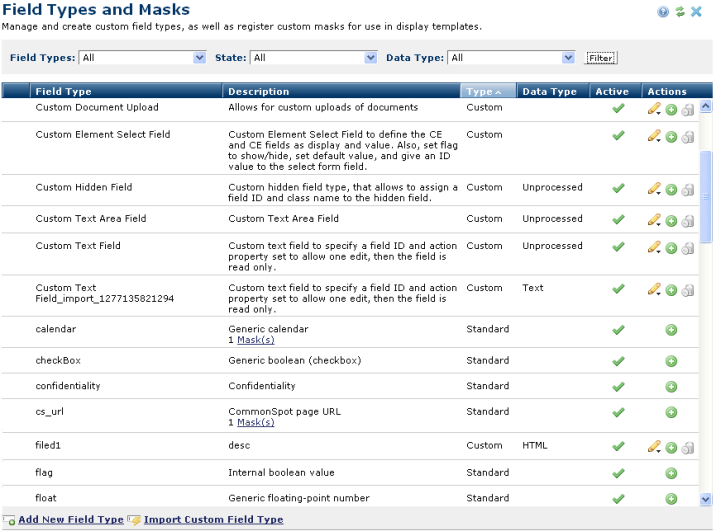
Task: Click active checkmark for Custom Text Field
Action: pos(618,247)
